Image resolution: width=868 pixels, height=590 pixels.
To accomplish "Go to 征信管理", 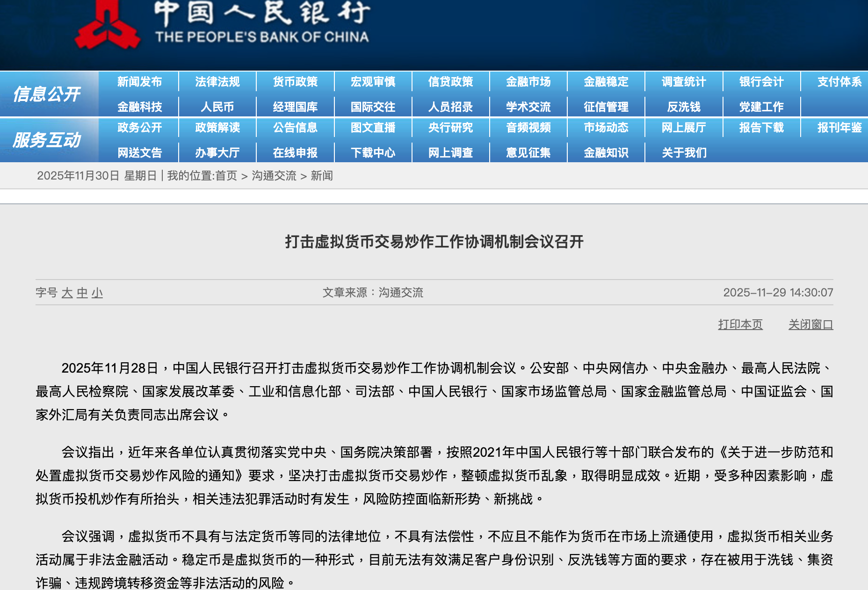I will pyautogui.click(x=606, y=107).
